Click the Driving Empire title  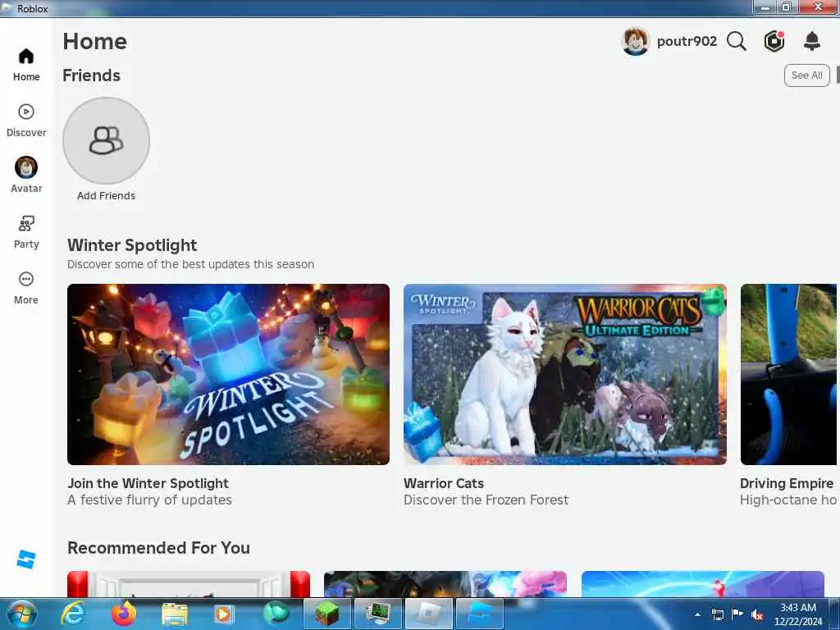coord(787,483)
